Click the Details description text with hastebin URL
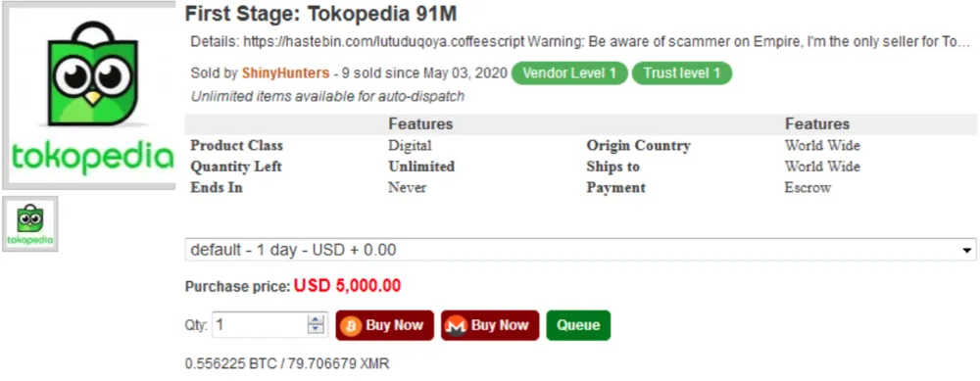This screenshot has height=381, width=980. [580, 42]
